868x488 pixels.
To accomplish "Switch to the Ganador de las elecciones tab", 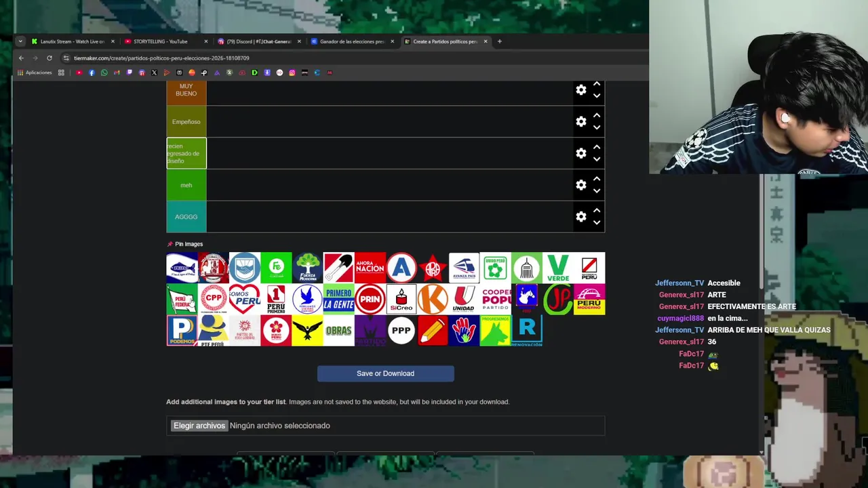I will (352, 41).
